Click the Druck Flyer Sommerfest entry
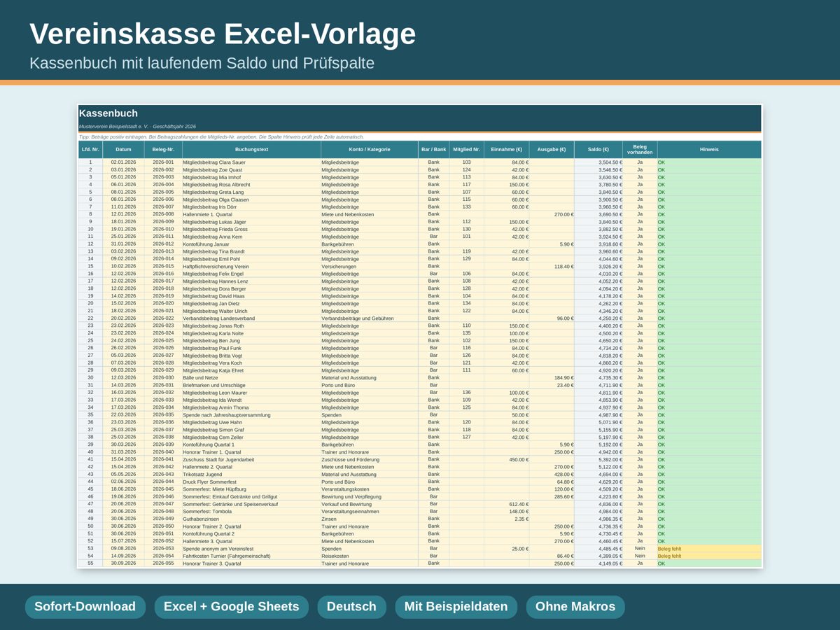840x630 pixels. click(252, 482)
